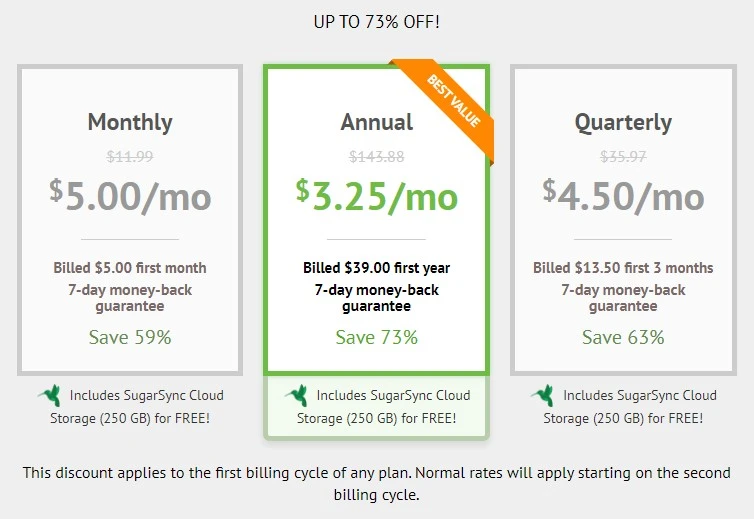Click crossed-out $143.88 original price
The height and width of the screenshot is (519, 754).
[376, 156]
